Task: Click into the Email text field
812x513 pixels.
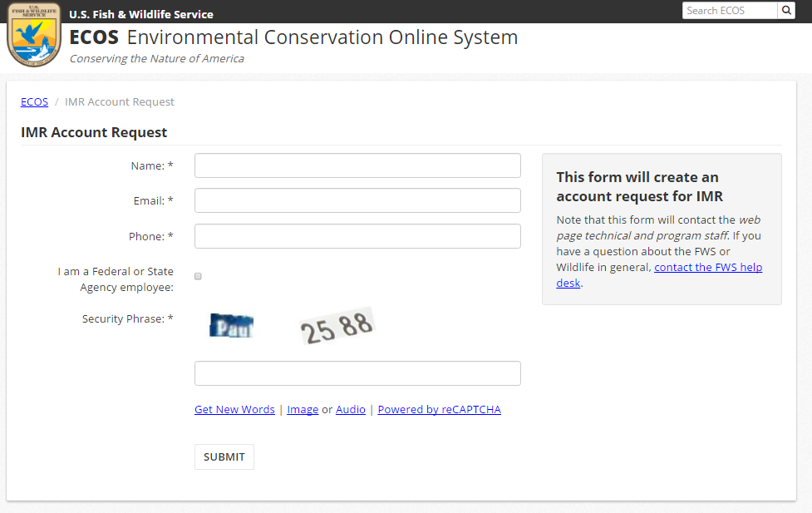Action: pos(357,200)
